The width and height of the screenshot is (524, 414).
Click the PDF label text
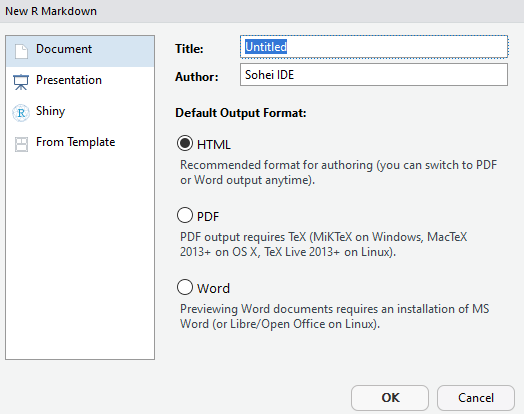tap(208, 217)
